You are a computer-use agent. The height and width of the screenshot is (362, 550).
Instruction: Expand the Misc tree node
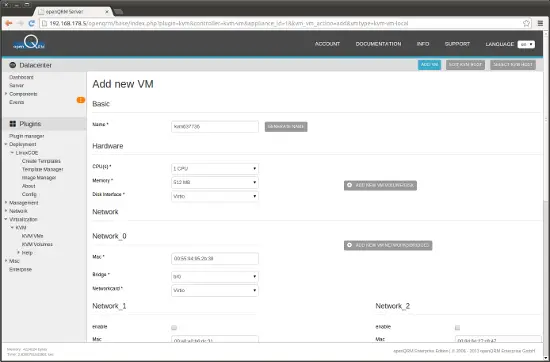6,261
